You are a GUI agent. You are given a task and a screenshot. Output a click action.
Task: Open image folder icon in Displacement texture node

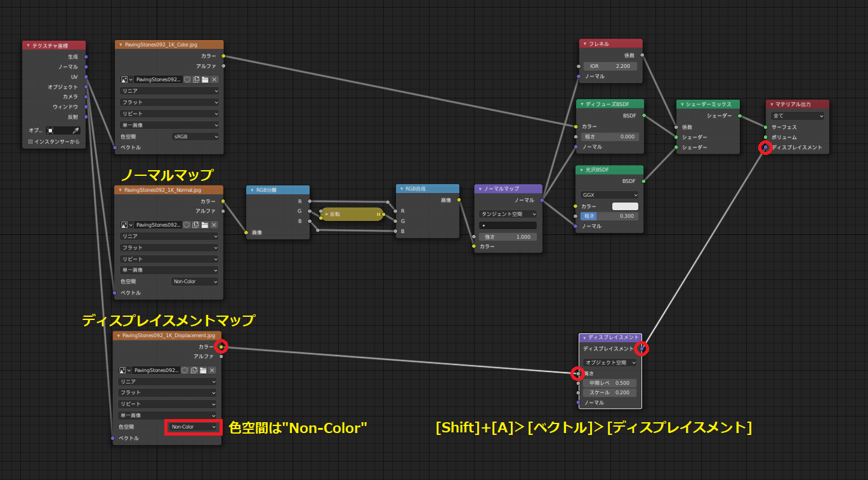203,370
